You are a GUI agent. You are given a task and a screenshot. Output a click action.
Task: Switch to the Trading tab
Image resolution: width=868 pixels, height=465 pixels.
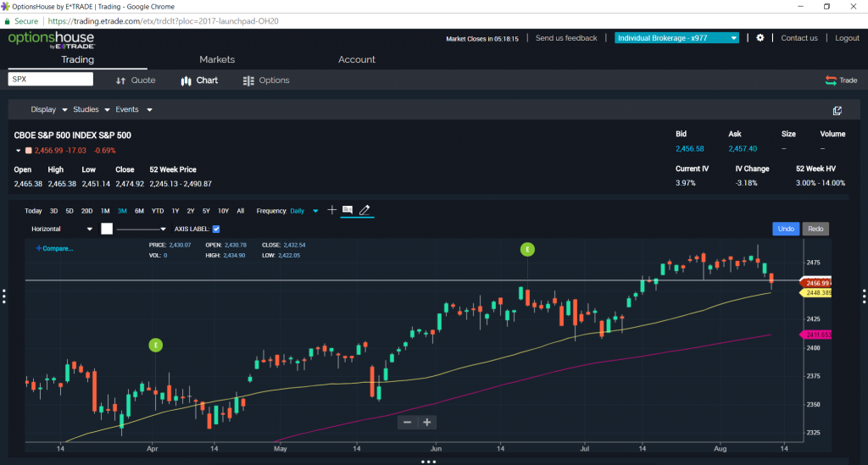click(x=77, y=60)
